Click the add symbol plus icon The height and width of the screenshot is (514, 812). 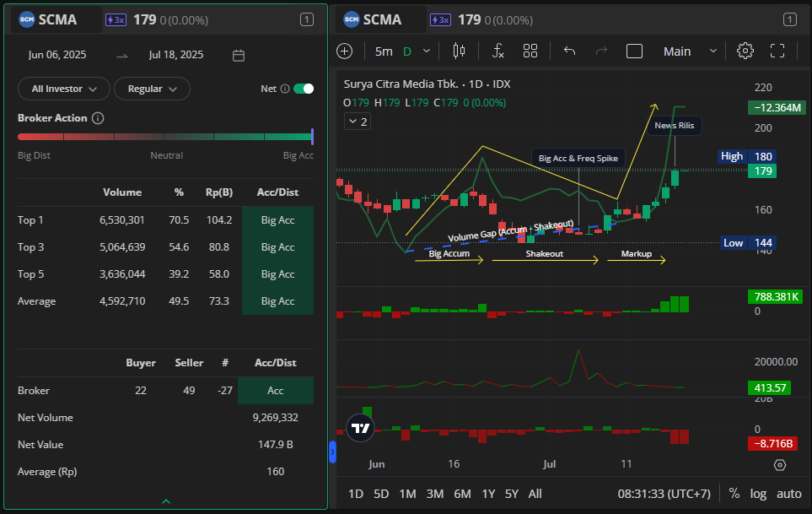[344, 51]
